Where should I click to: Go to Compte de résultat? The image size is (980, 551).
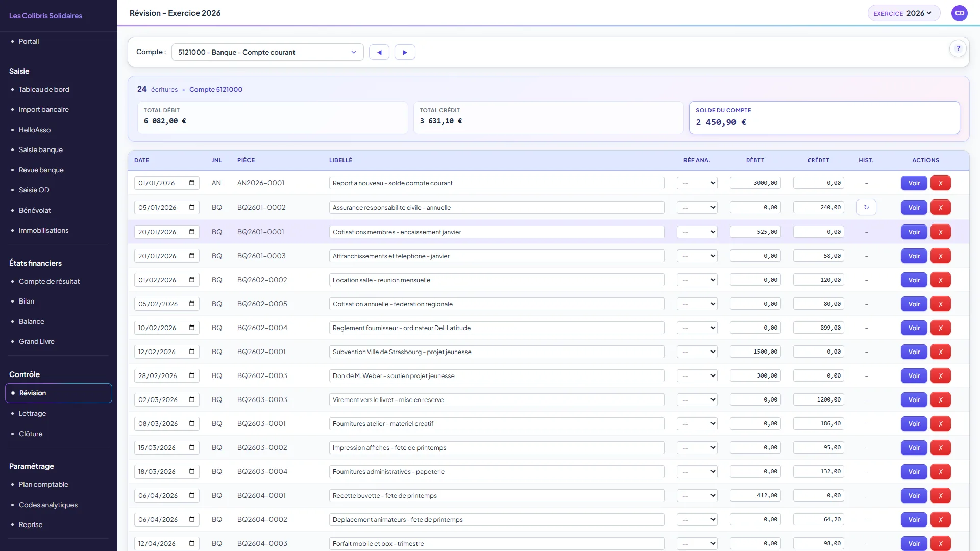[x=50, y=281]
